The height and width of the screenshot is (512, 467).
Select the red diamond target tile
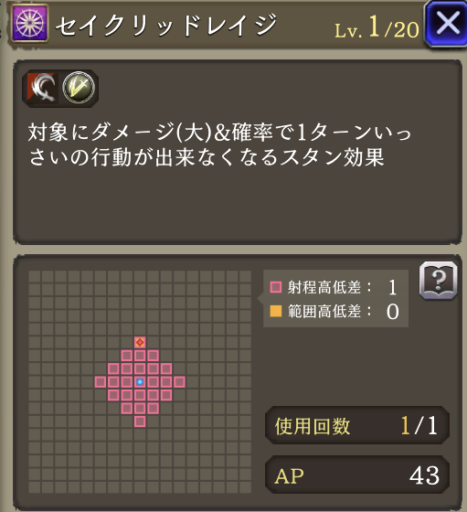point(140,342)
